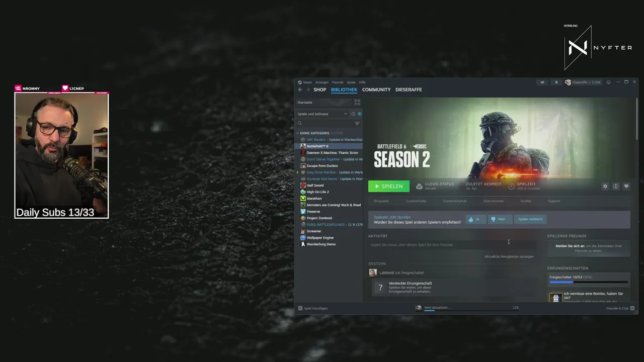Screen dimensions: 644x362
Task: Click the bomb achievement thumbnail
Action: pos(555,297)
